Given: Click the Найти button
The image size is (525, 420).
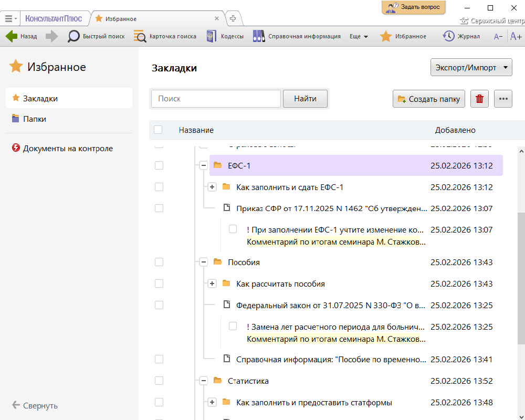Looking at the screenshot, I should coord(305,99).
